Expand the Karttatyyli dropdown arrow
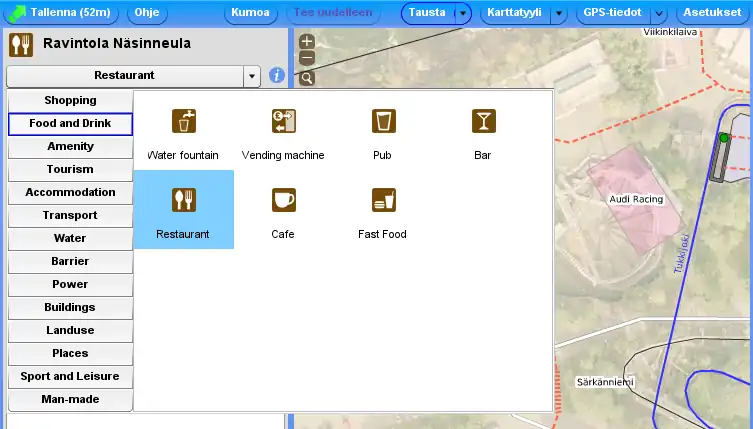The image size is (753, 429). [x=559, y=14]
